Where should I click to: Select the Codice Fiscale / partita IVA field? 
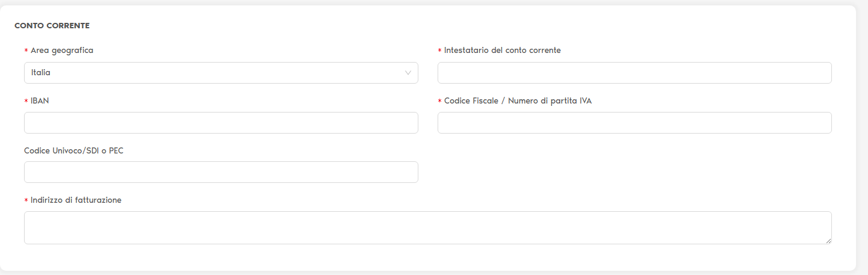click(x=634, y=123)
